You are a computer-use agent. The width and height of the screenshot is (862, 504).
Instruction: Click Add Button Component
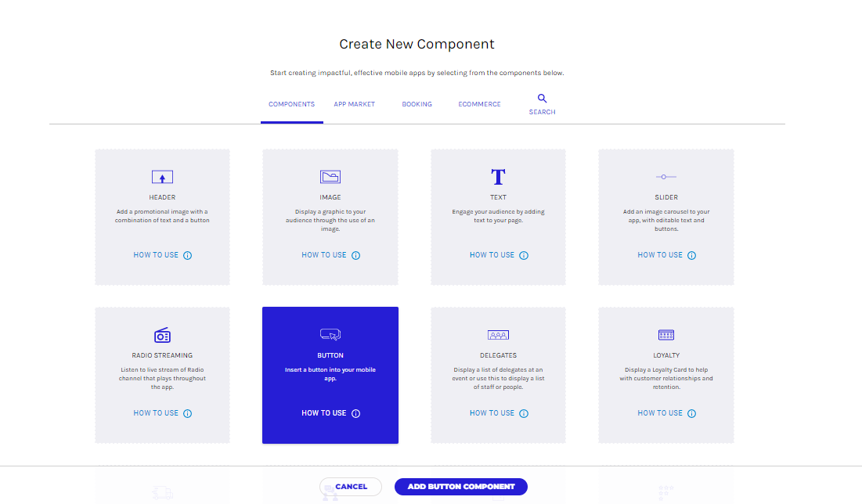pos(460,487)
